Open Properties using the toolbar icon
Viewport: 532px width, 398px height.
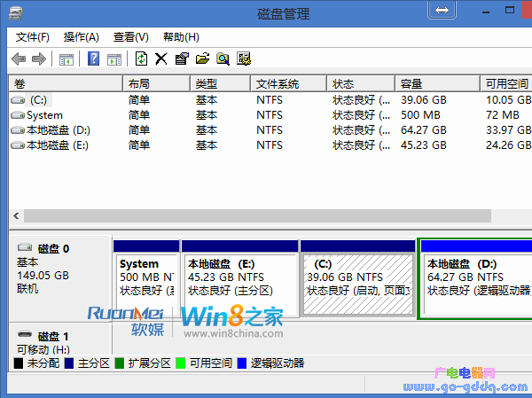(x=182, y=59)
